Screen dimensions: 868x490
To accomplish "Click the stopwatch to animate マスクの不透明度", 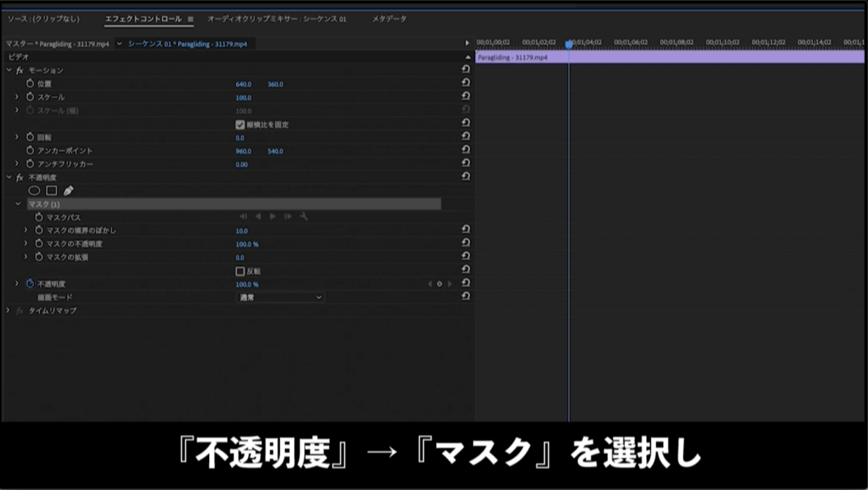I will pos(38,244).
